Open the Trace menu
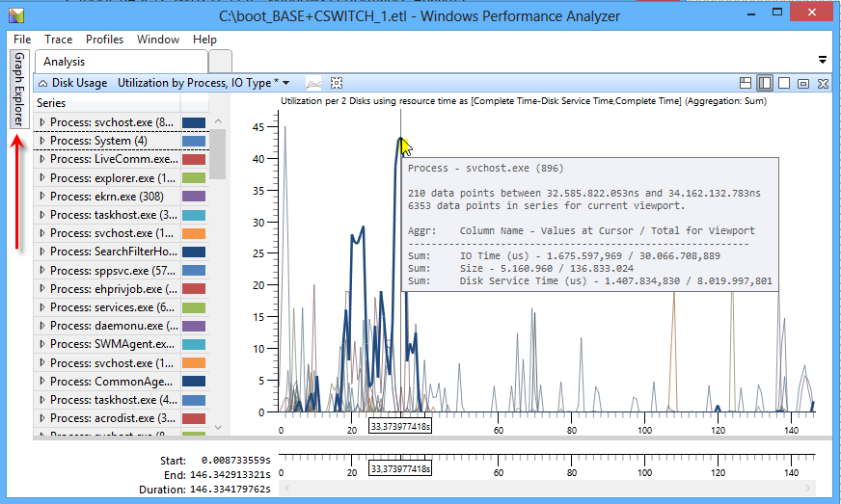The image size is (841, 504). click(58, 40)
